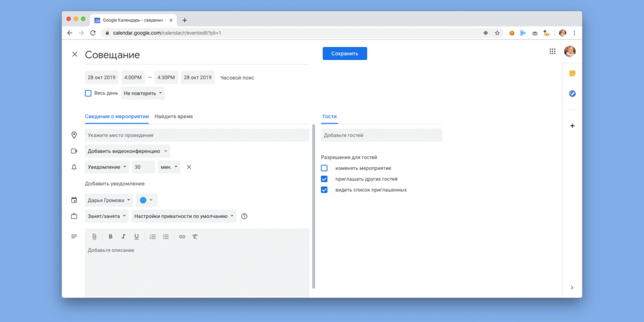This screenshot has height=322, width=644.
Task: Open Google Keep from the side panel
Action: [572, 73]
